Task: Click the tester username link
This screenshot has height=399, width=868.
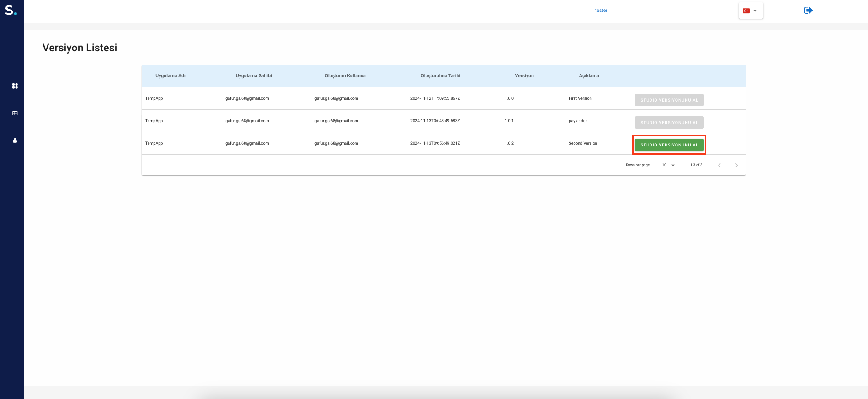Action: 601,11
